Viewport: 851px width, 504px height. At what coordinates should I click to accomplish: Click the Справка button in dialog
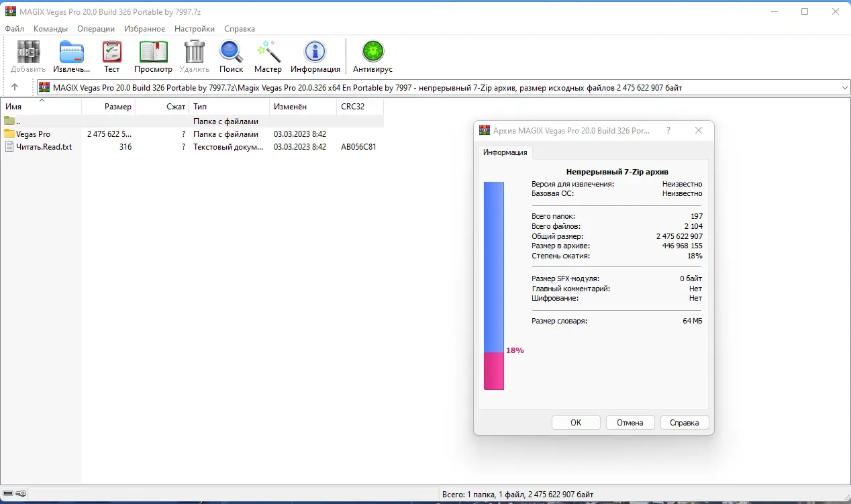[684, 422]
